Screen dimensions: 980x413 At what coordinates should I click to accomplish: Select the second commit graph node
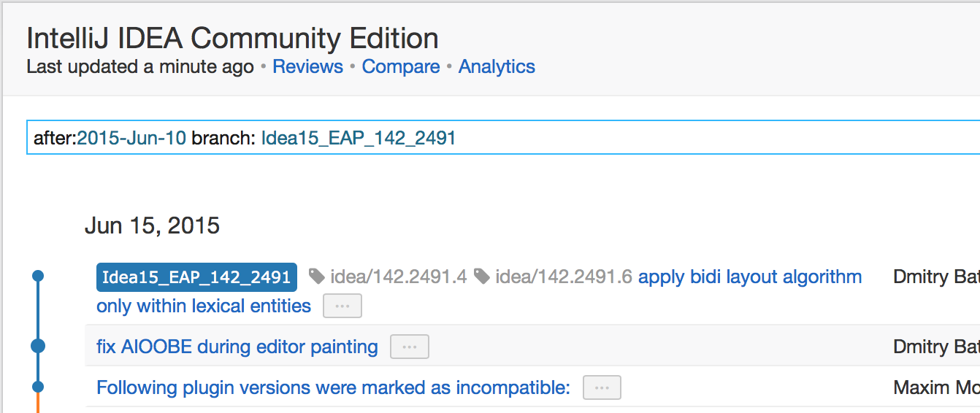coord(38,346)
